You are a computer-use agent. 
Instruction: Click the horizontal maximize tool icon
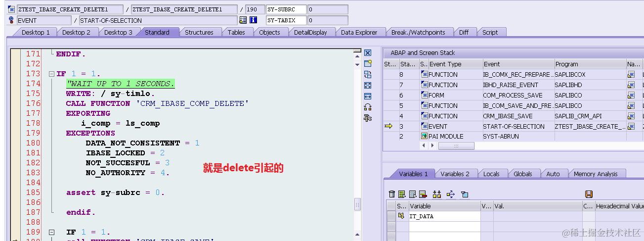(367, 96)
